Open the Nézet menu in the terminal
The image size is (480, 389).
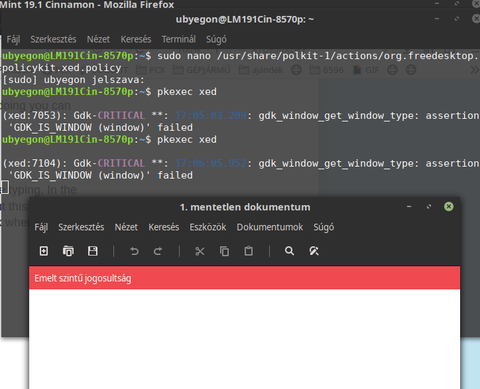tap(98, 39)
